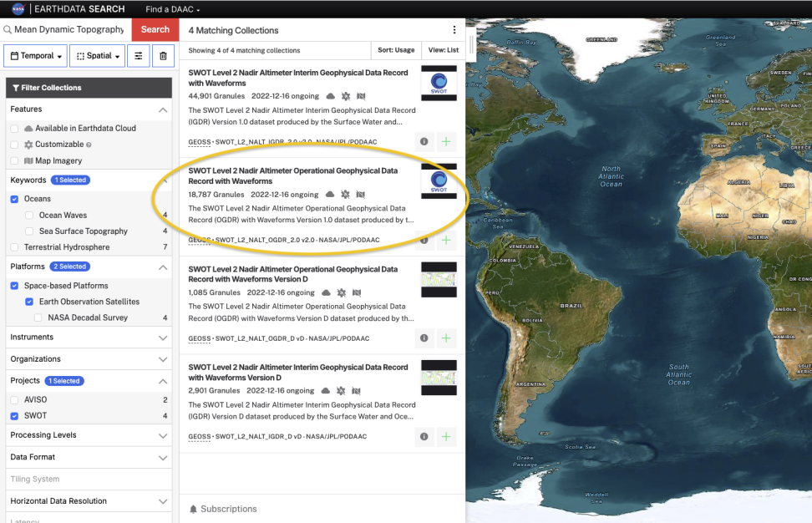Click the trash icon to clear filters
This screenshot has width=812, height=523.
point(163,56)
